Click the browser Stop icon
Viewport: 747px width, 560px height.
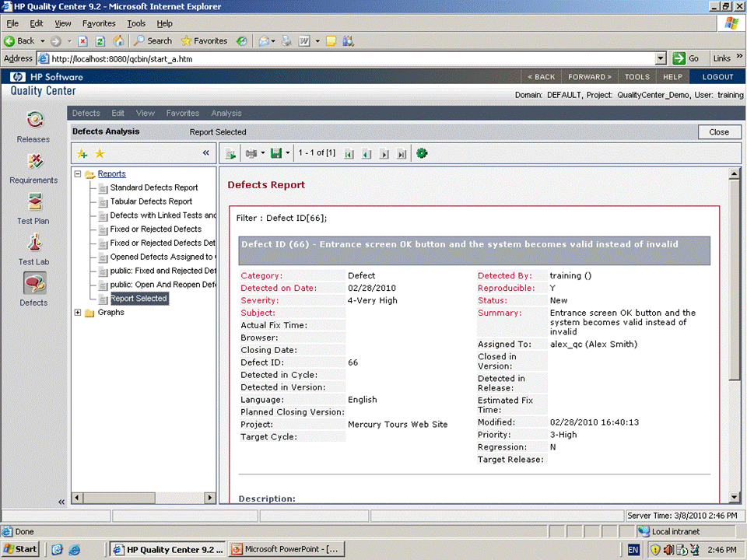point(83,41)
